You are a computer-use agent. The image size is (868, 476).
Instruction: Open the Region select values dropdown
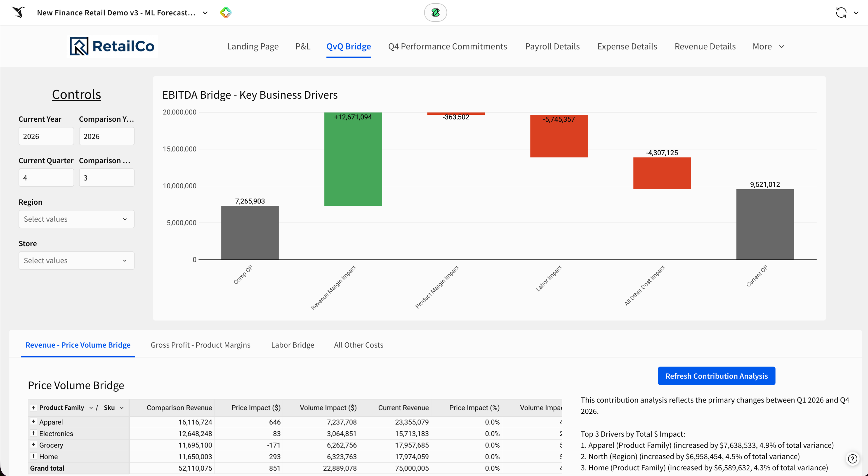[76, 219]
